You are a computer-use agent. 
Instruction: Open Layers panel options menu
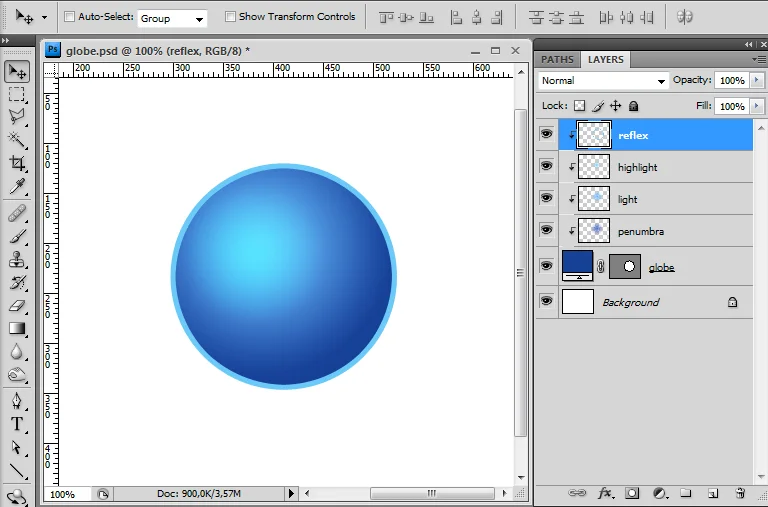pyautogui.click(x=759, y=60)
